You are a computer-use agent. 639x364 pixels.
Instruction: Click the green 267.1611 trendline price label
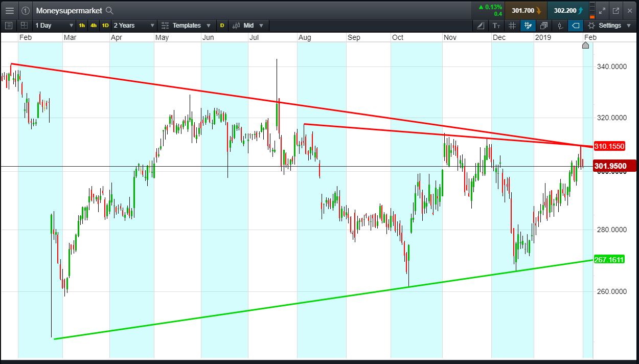[x=610, y=260]
